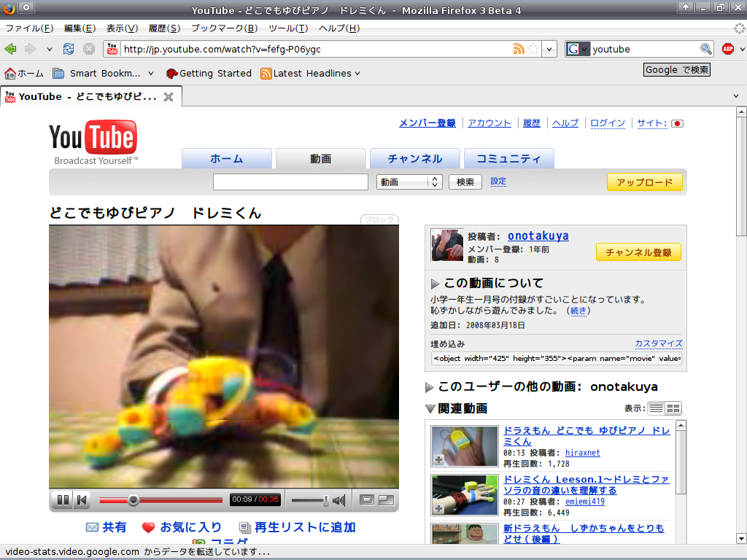Click the チャンネル登録 subscribe button
Screen dimensions: 747x560
coord(638,252)
